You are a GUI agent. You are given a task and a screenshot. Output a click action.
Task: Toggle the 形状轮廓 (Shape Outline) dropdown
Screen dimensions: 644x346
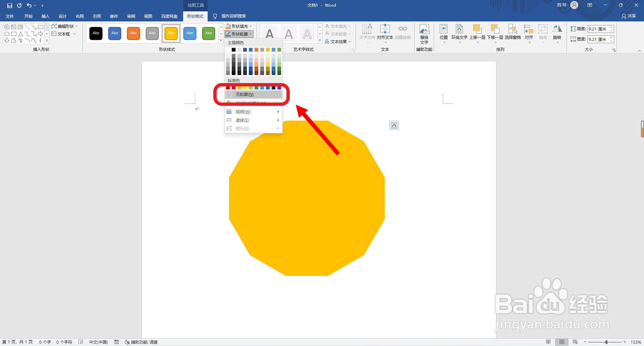click(x=238, y=34)
